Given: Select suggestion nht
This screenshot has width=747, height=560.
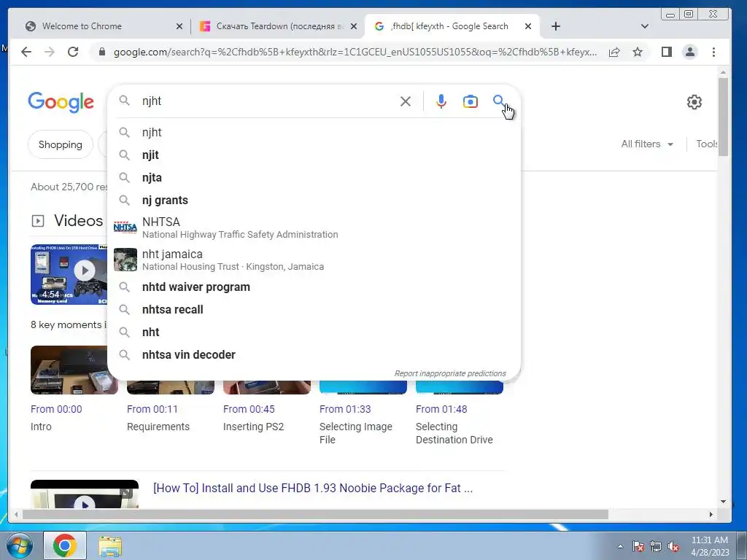Looking at the screenshot, I should [x=314, y=332].
